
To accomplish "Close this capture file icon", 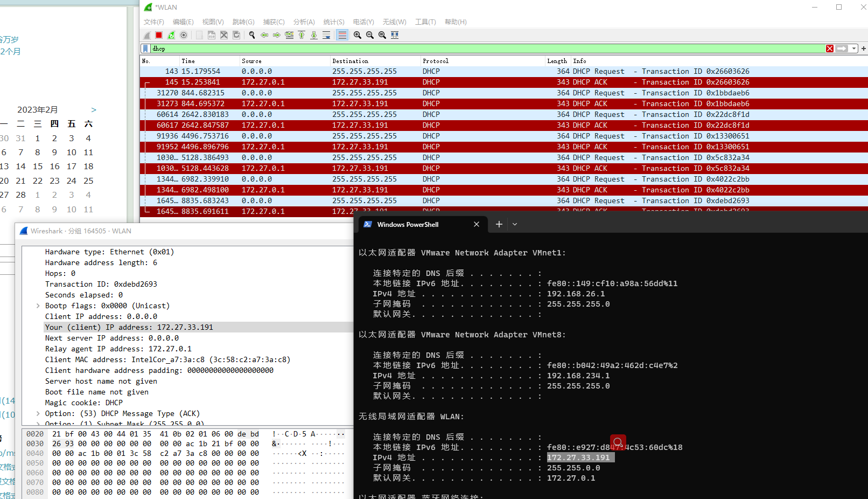I will click(x=224, y=35).
